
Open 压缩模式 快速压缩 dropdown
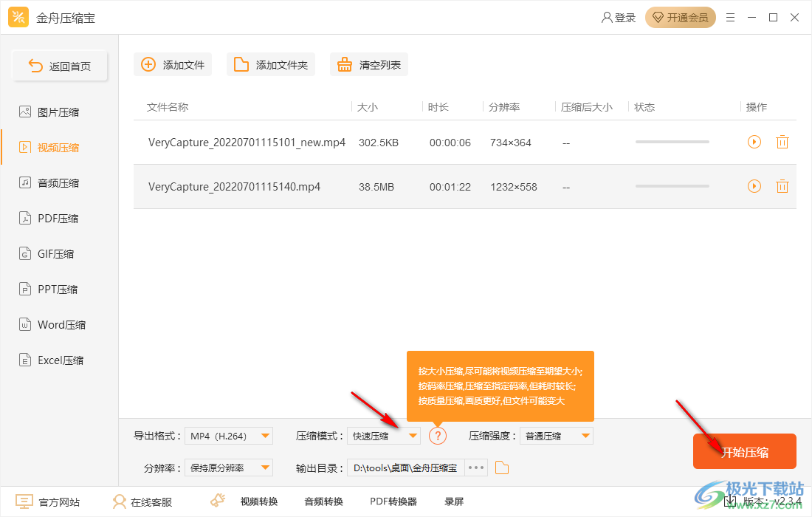[x=384, y=436]
